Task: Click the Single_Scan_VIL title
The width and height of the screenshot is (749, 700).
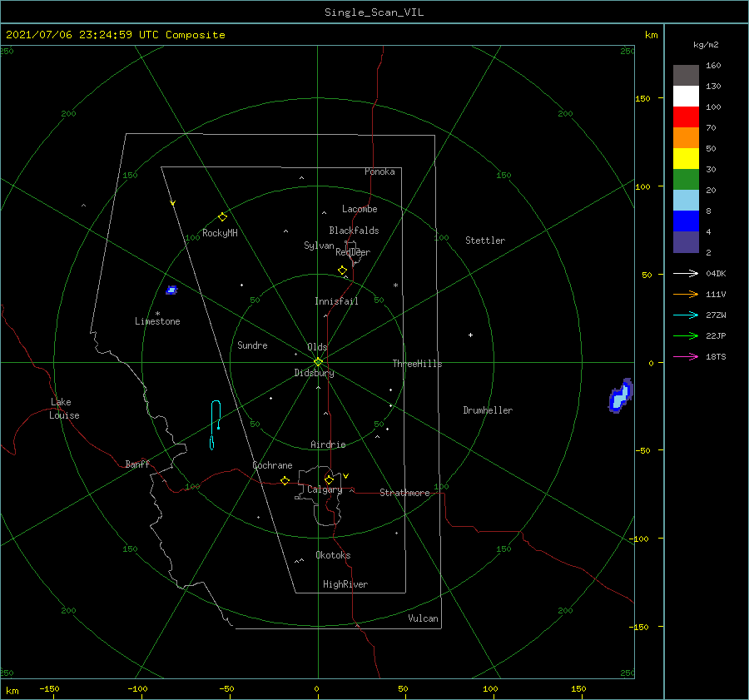Action: point(374,12)
